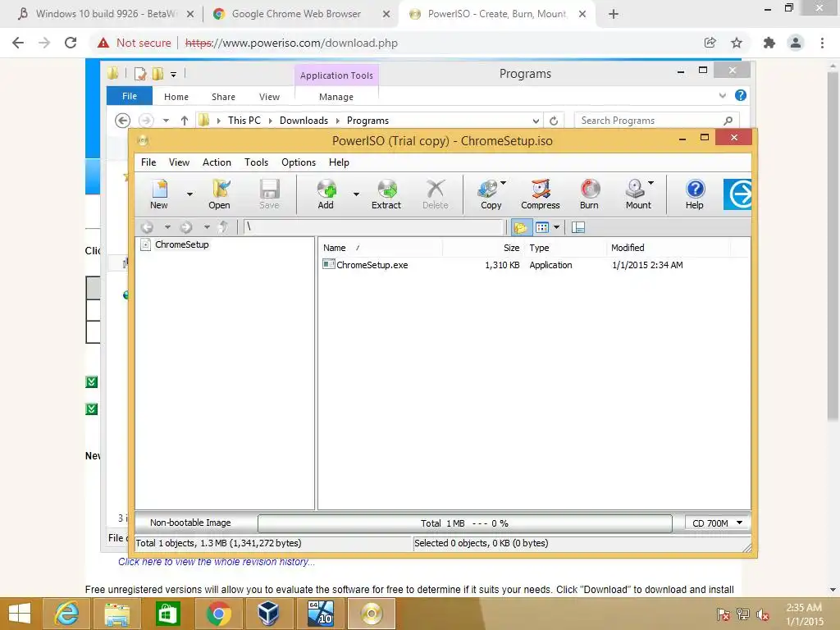Open Chrome three-dot menu
Image resolution: width=840 pixels, height=630 pixels.
[822, 43]
